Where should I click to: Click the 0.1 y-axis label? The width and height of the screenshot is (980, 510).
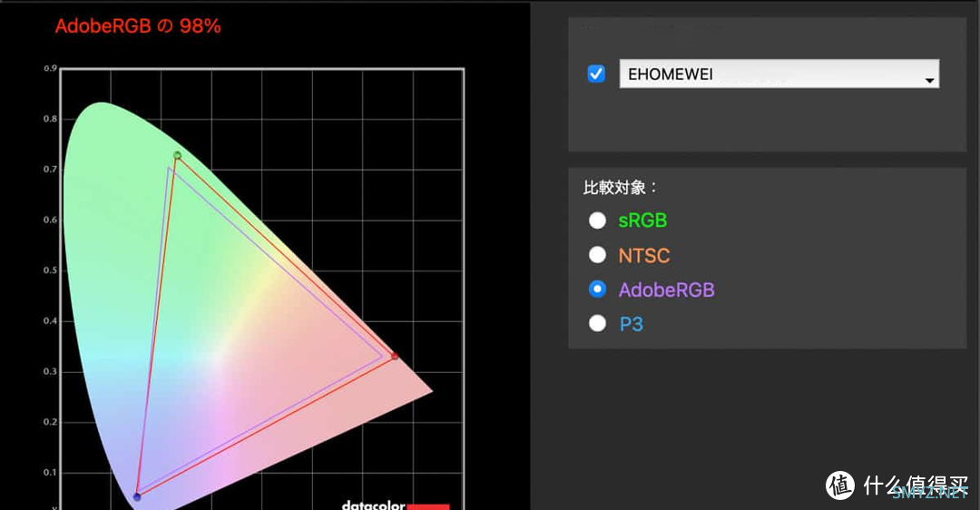pyautogui.click(x=51, y=472)
